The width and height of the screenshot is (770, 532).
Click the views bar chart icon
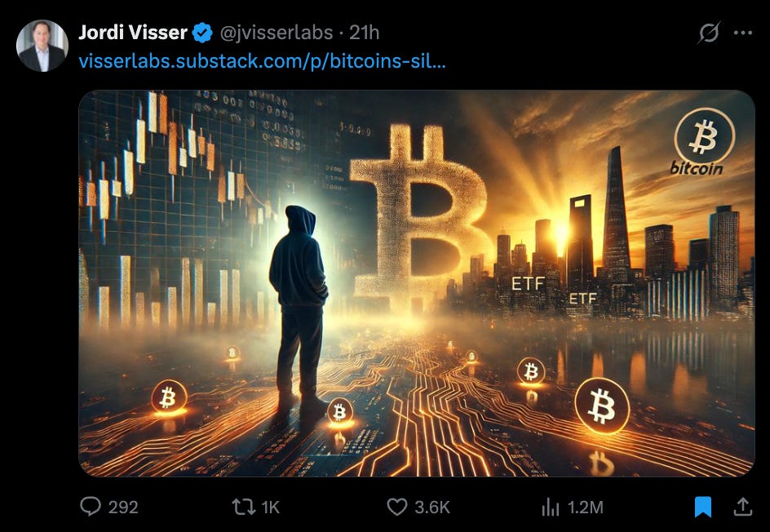point(551,507)
